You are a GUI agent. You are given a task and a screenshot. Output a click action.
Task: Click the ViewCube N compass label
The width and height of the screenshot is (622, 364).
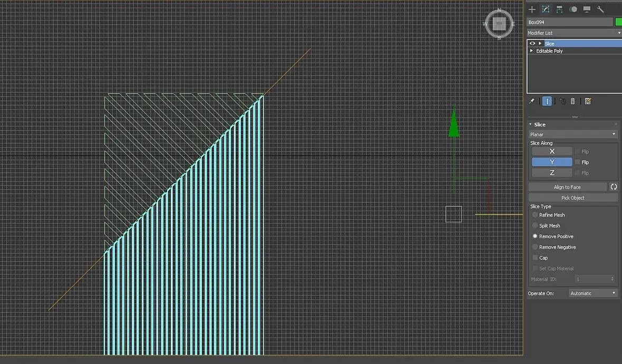coord(499,10)
